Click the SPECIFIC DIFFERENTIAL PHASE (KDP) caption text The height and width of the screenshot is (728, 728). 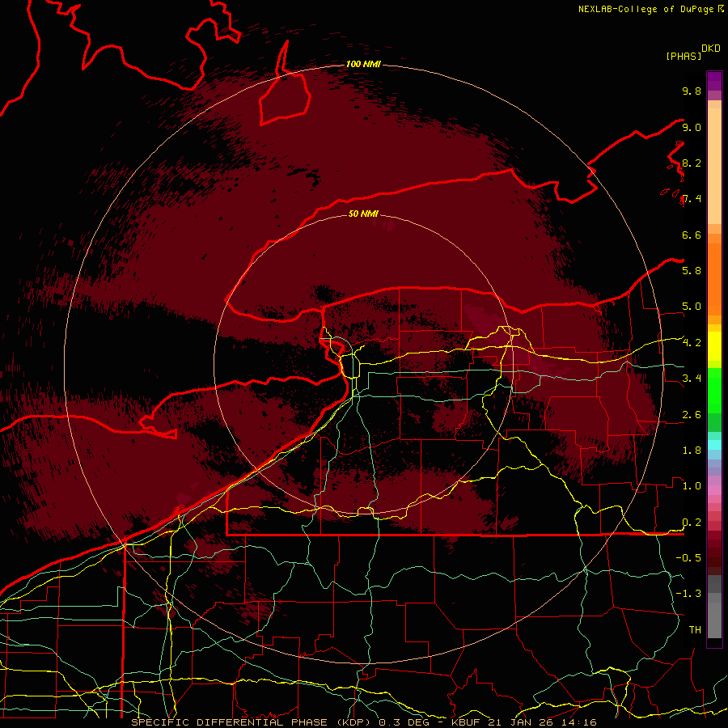(252, 722)
